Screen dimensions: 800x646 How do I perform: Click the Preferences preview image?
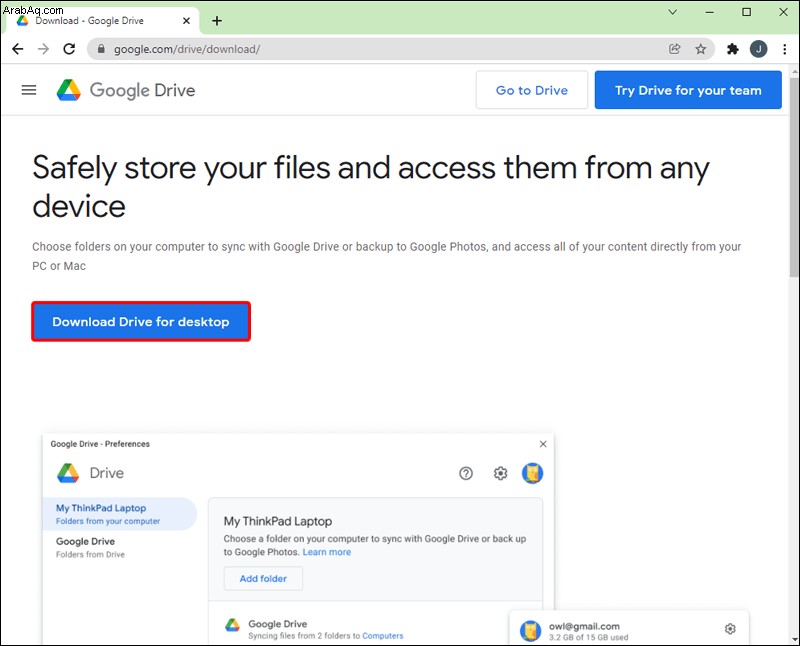395,538
